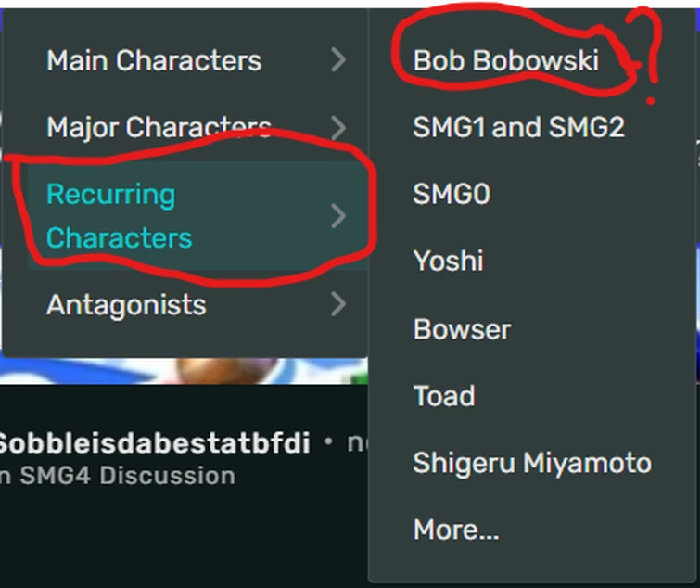Select SMG1 and SMG2 from the submenu

(x=518, y=127)
